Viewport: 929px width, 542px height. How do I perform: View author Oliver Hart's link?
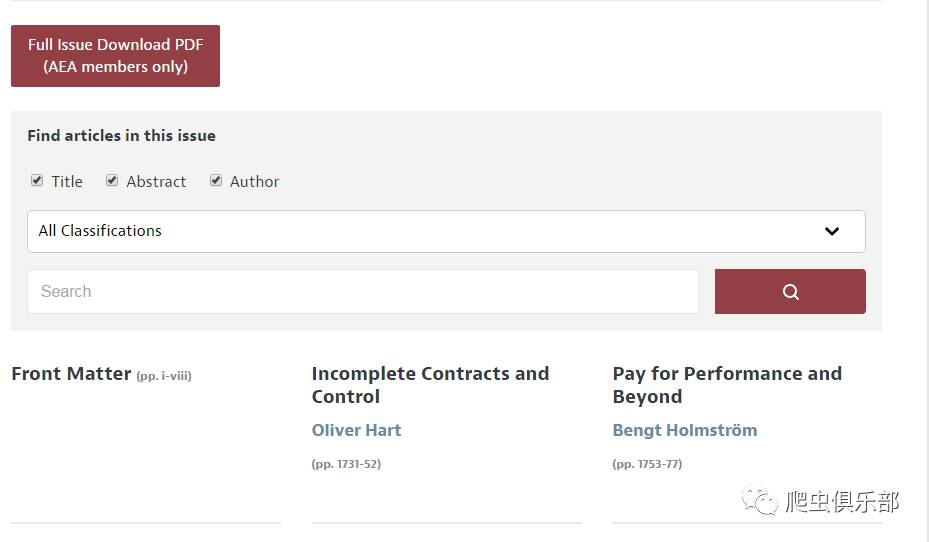tap(356, 430)
